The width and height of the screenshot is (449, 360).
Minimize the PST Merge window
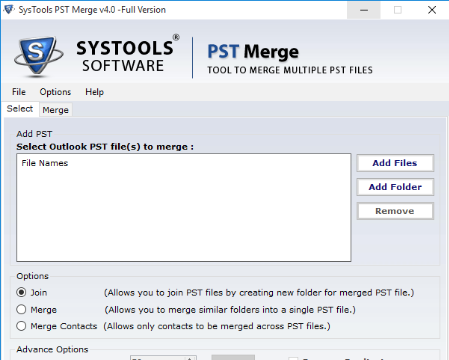364,10
